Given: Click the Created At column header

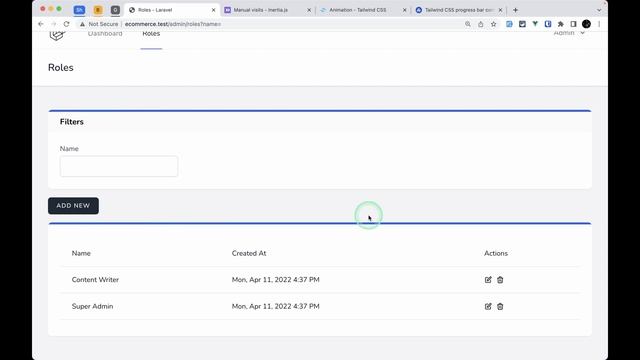Looking at the screenshot, I should click(x=249, y=253).
